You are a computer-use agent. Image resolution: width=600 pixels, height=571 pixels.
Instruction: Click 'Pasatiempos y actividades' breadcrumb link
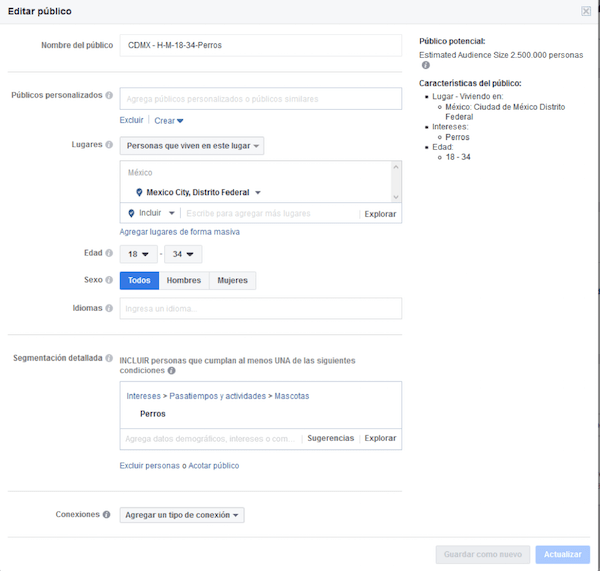(x=217, y=396)
